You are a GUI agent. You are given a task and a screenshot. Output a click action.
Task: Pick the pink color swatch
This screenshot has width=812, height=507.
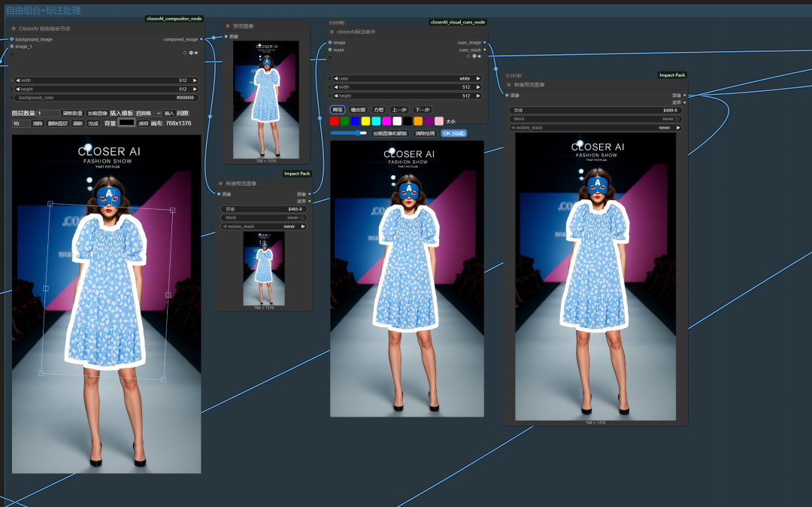pyautogui.click(x=439, y=121)
